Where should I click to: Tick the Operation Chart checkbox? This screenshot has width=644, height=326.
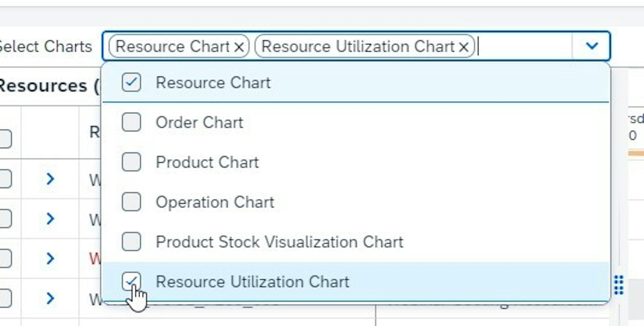pyautogui.click(x=131, y=202)
